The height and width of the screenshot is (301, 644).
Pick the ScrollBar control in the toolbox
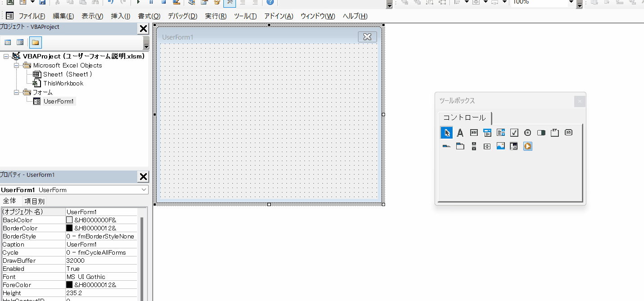click(474, 146)
